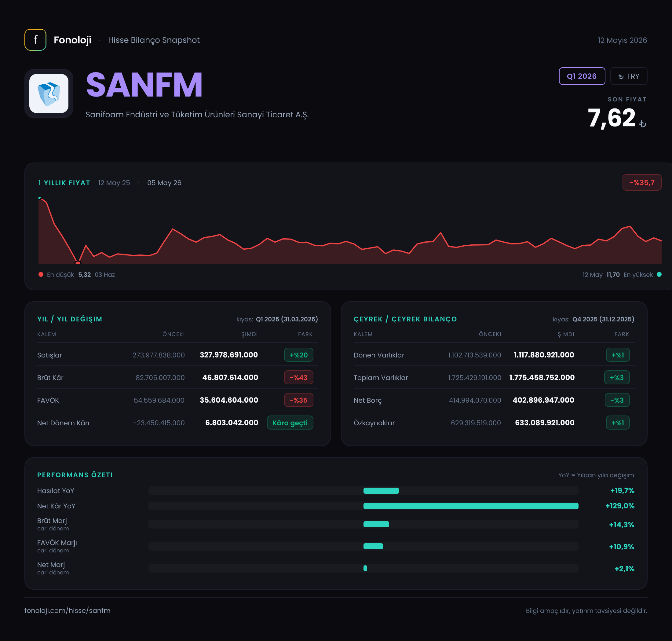Click the Net Kâr YoY progress bar

coord(363,506)
